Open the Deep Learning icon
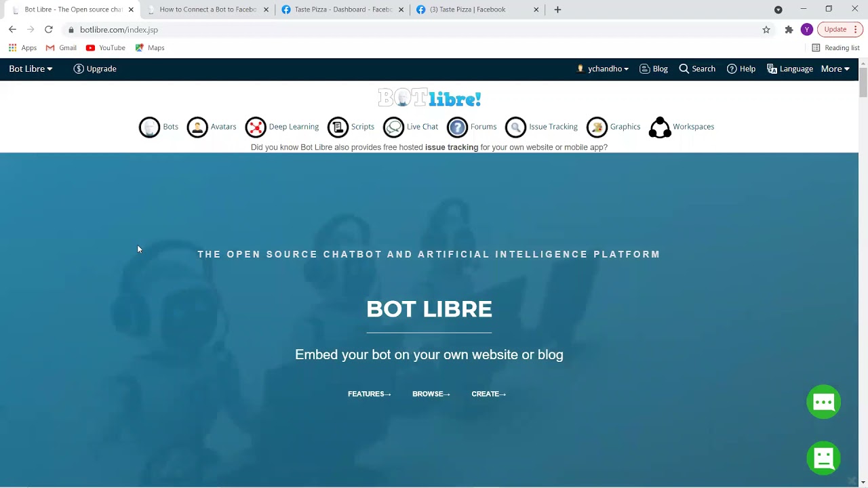The image size is (868, 488). click(x=256, y=127)
